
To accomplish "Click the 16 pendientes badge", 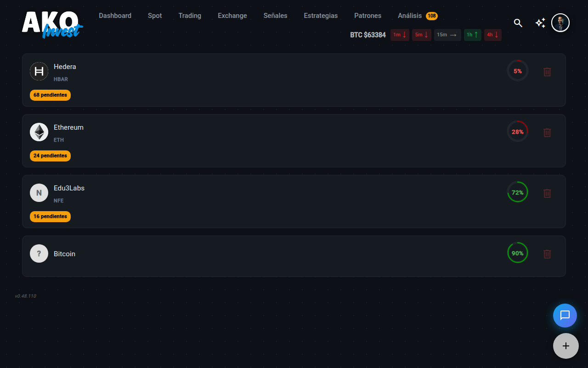I will (x=50, y=217).
